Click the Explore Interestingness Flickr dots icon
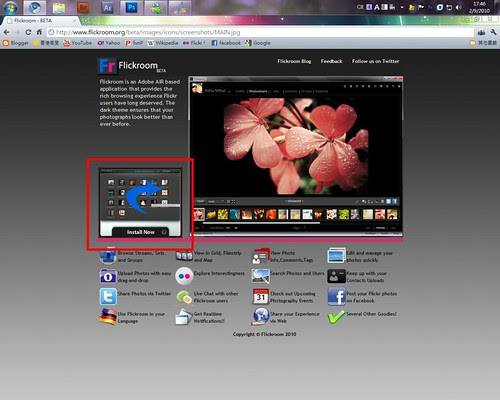Image resolution: width=500 pixels, height=400 pixels. (184, 276)
